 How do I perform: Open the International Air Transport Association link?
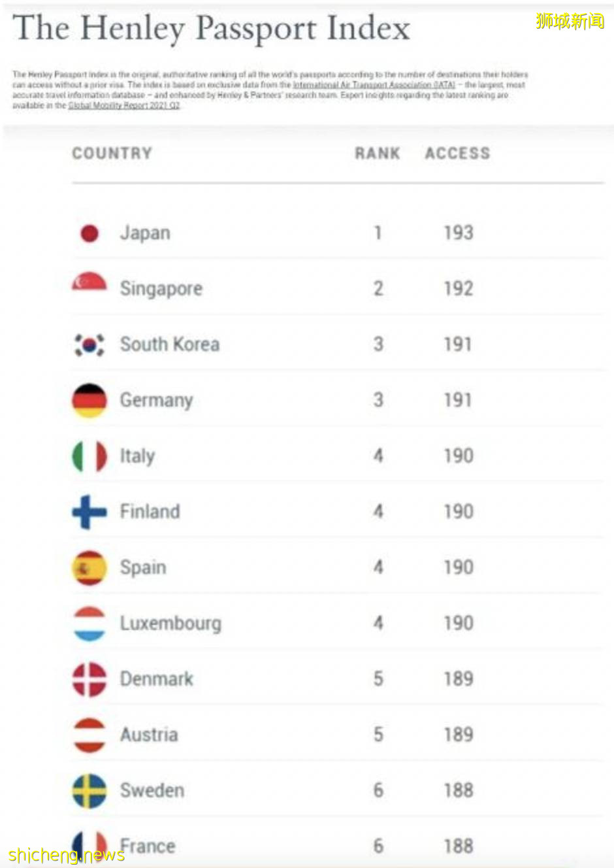pos(374,85)
